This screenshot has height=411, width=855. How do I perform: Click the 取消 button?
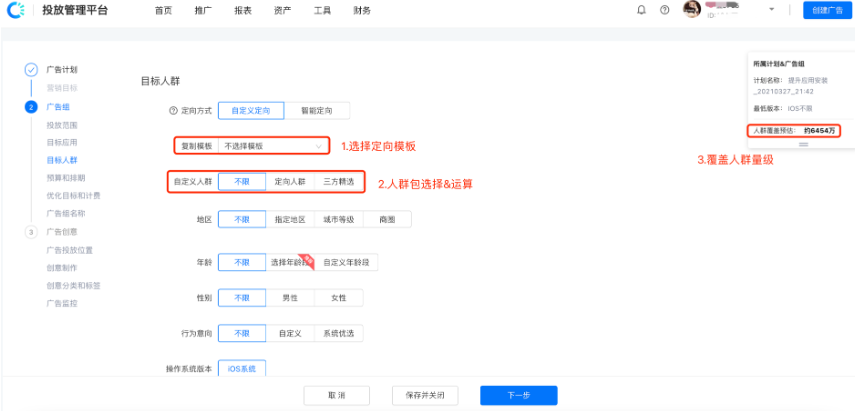click(336, 395)
